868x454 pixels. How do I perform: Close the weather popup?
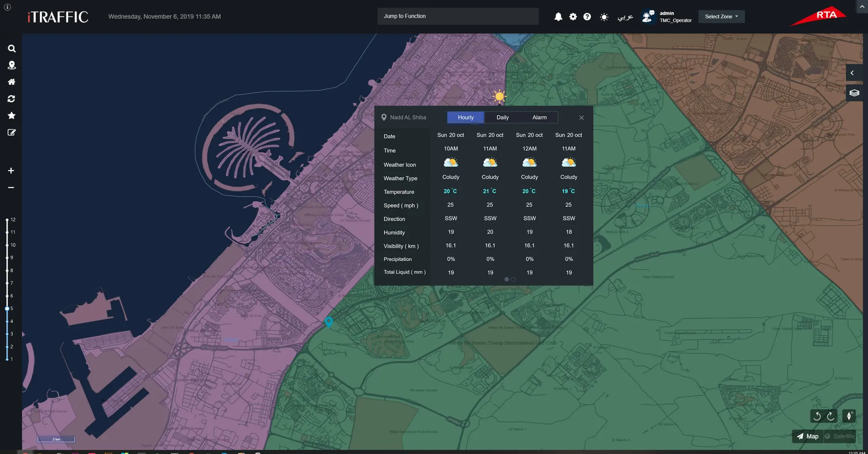point(582,118)
